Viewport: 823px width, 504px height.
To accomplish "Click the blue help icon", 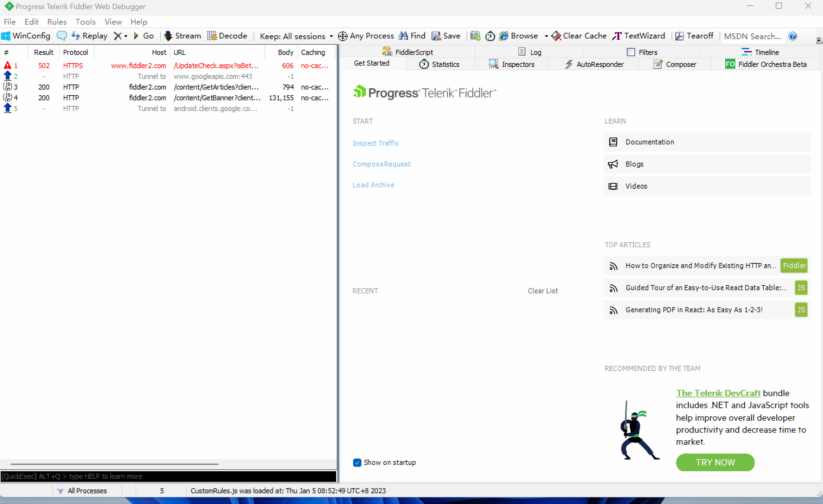I will [x=793, y=36].
